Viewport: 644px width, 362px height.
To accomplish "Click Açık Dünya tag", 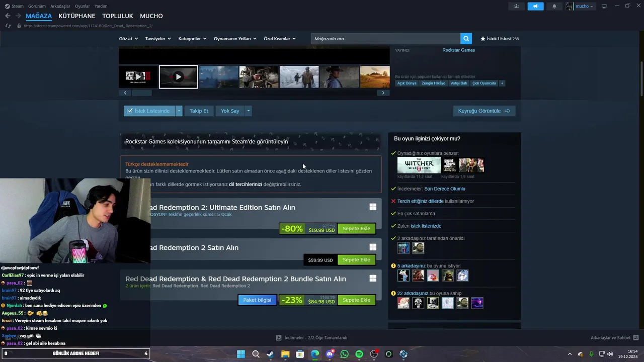I will pyautogui.click(x=407, y=83).
